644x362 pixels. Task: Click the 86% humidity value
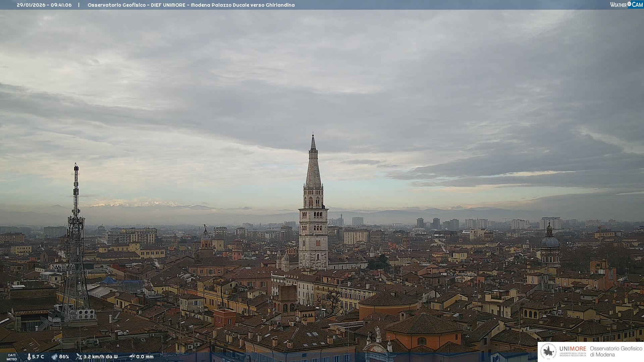[x=64, y=357]
